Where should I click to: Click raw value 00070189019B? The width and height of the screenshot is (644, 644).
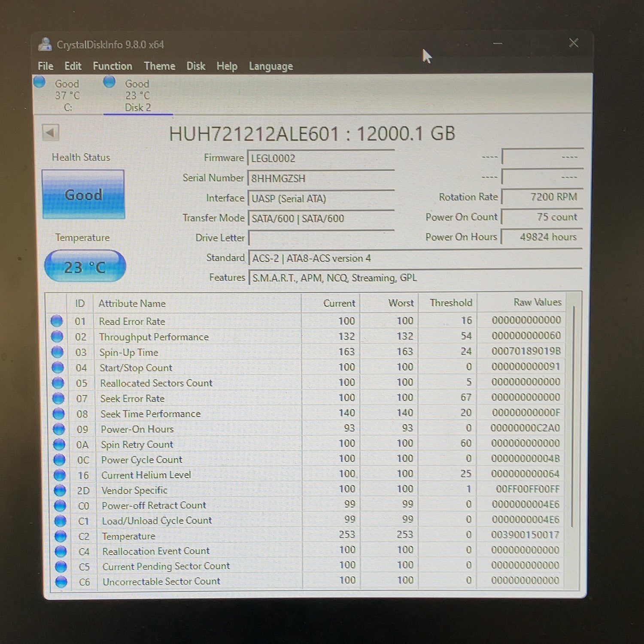coord(526,351)
